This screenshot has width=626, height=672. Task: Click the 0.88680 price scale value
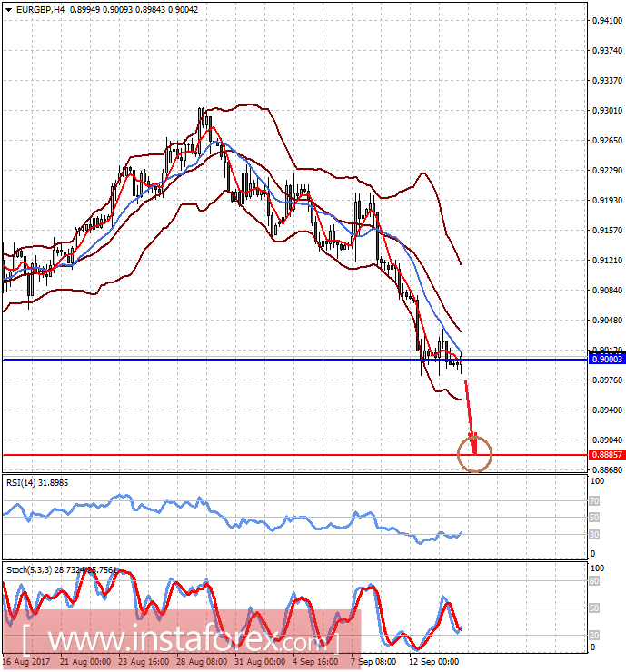(607, 470)
